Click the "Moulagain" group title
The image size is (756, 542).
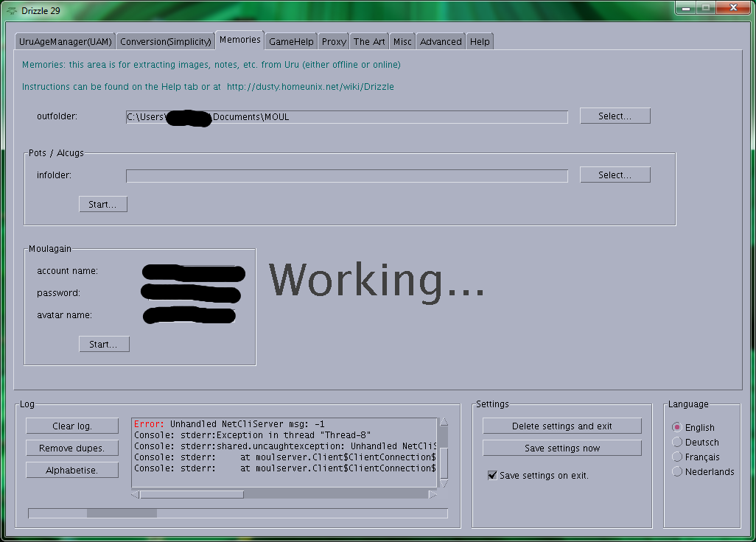coord(49,249)
